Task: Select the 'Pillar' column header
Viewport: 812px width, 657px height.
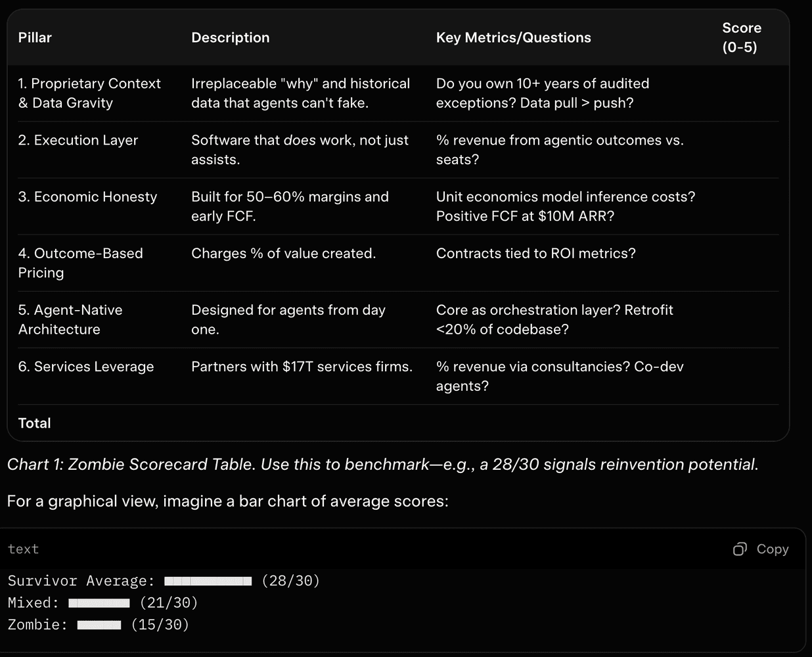Action: [35, 37]
